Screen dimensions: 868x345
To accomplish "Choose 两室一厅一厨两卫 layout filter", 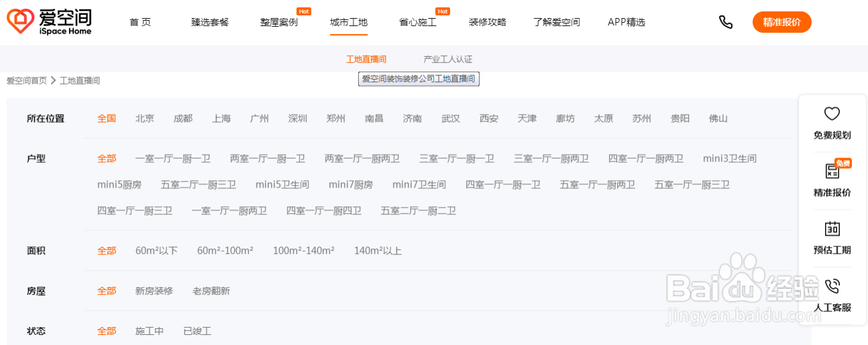I will [x=362, y=159].
